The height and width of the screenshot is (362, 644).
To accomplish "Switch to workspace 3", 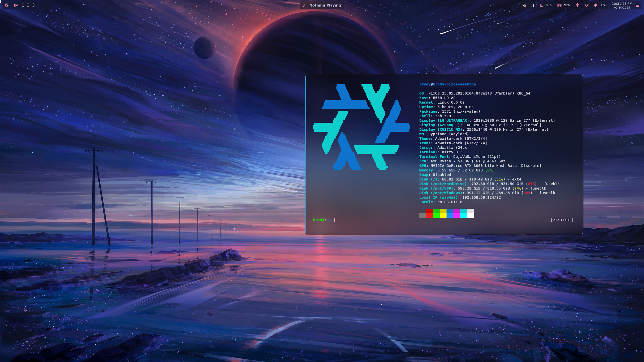I will pyautogui.click(x=33, y=5).
